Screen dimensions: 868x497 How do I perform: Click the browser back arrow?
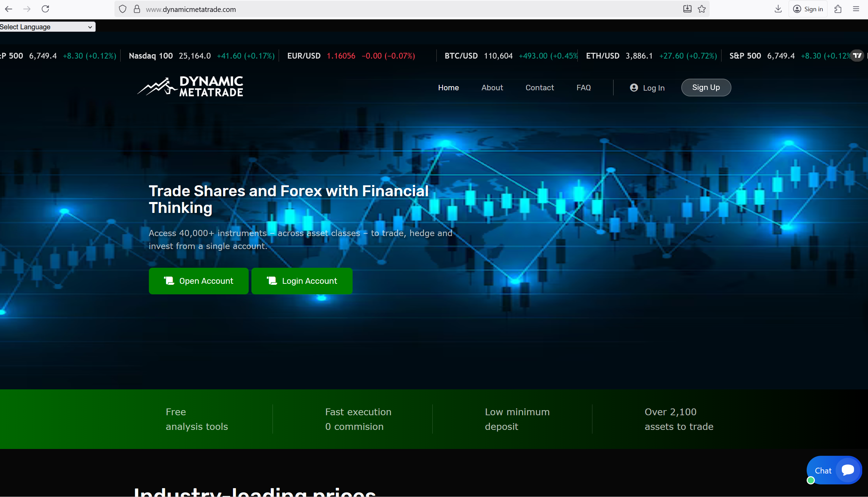[9, 9]
